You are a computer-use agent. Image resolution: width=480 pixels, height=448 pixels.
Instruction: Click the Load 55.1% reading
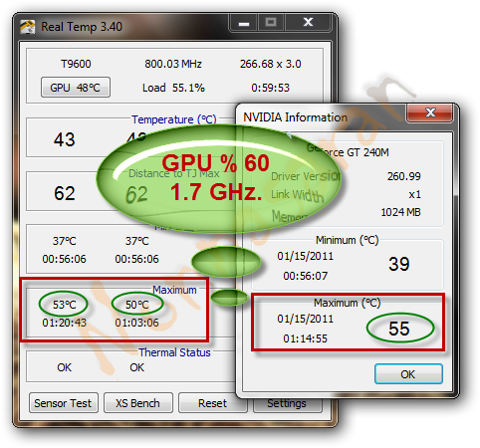[x=173, y=88]
